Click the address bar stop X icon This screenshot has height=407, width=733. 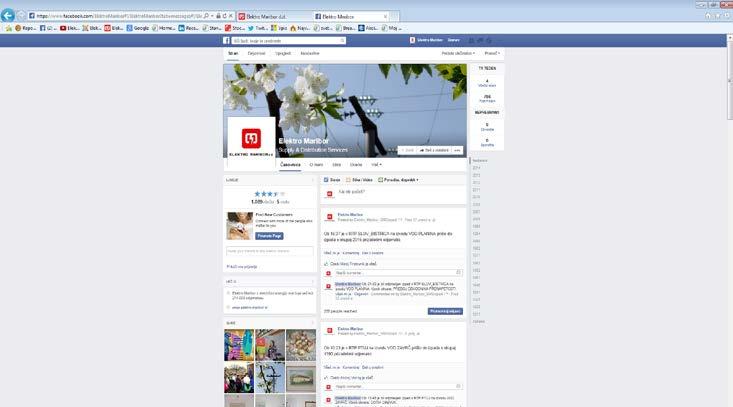point(230,16)
